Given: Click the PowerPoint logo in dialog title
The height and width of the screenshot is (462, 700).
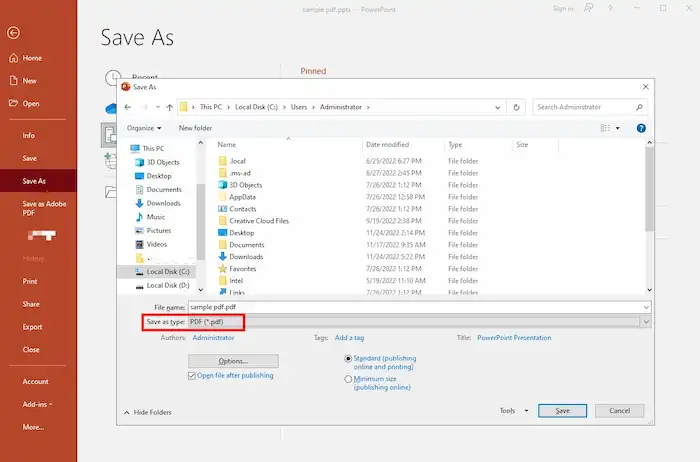Looking at the screenshot, I should click(x=126, y=87).
